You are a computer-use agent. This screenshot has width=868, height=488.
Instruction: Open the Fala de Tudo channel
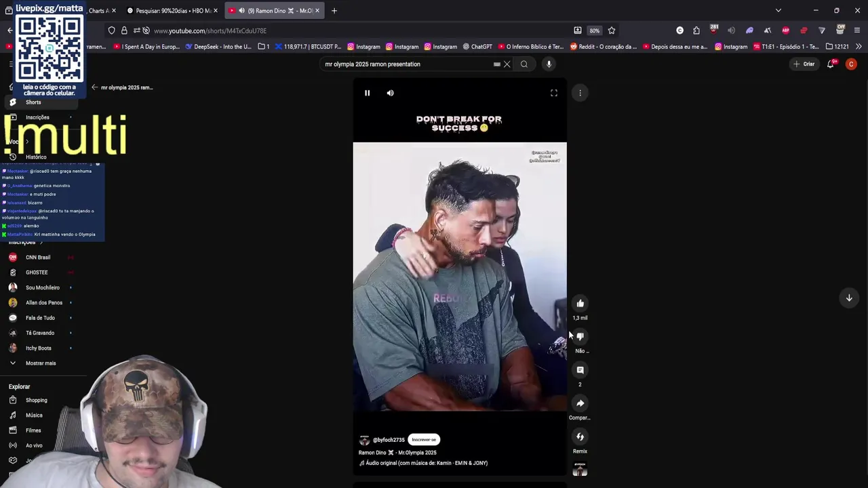(x=41, y=318)
